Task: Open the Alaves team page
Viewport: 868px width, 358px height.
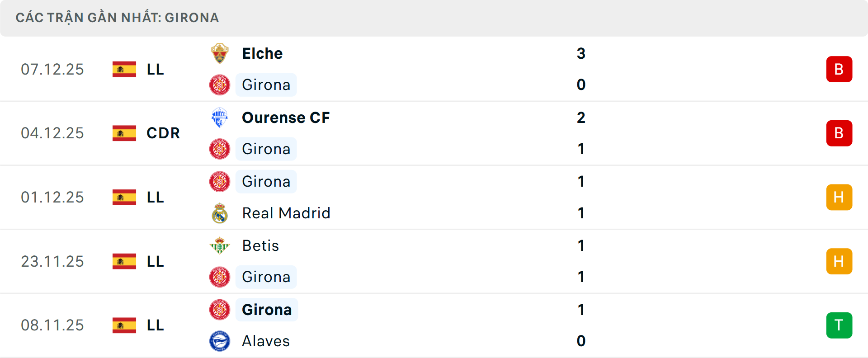Action: coord(266,341)
